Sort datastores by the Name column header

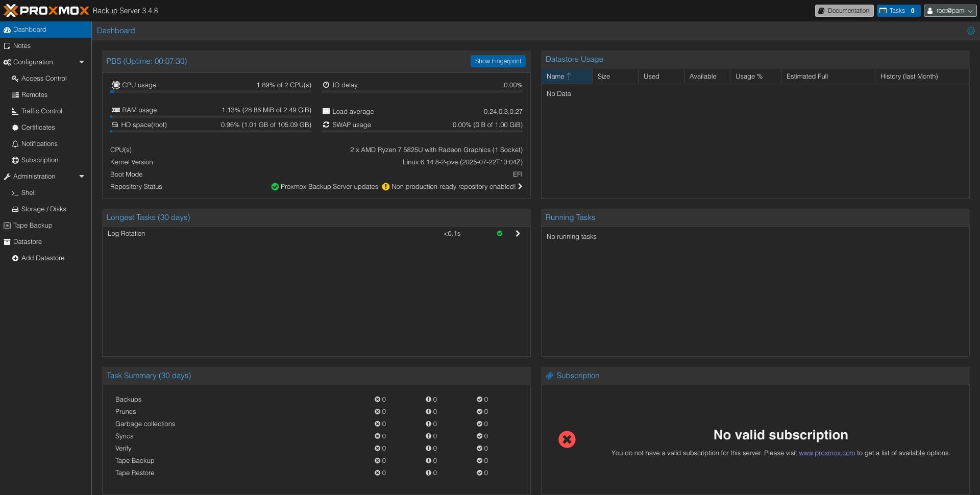click(x=555, y=77)
